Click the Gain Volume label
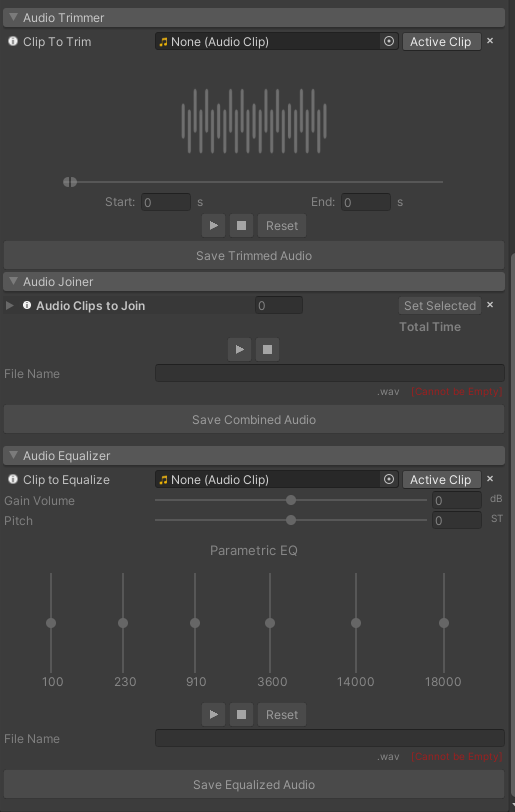The height and width of the screenshot is (812, 515). click(x=39, y=501)
